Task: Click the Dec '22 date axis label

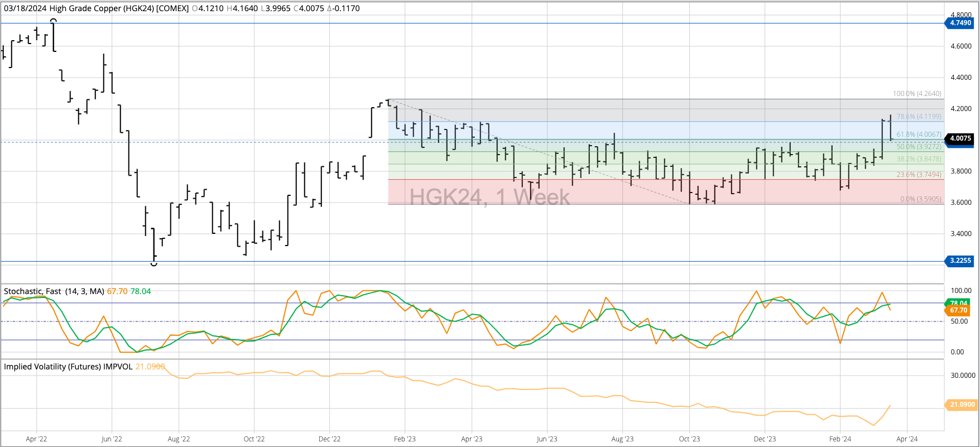Action: 329,439
